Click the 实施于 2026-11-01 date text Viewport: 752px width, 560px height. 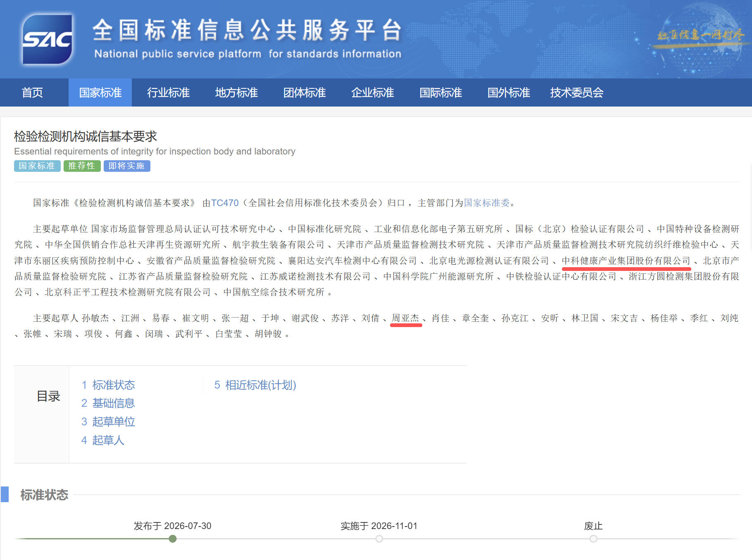click(379, 526)
